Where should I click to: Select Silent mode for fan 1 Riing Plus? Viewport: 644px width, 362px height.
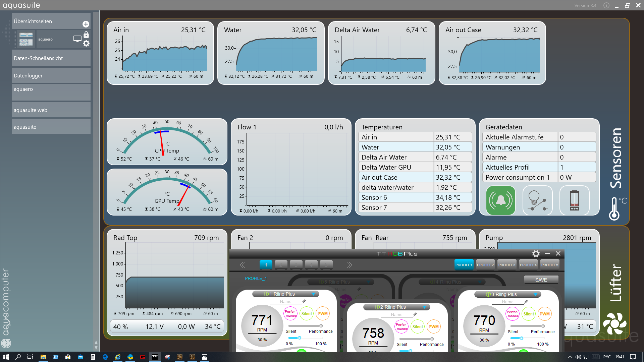coord(307,314)
